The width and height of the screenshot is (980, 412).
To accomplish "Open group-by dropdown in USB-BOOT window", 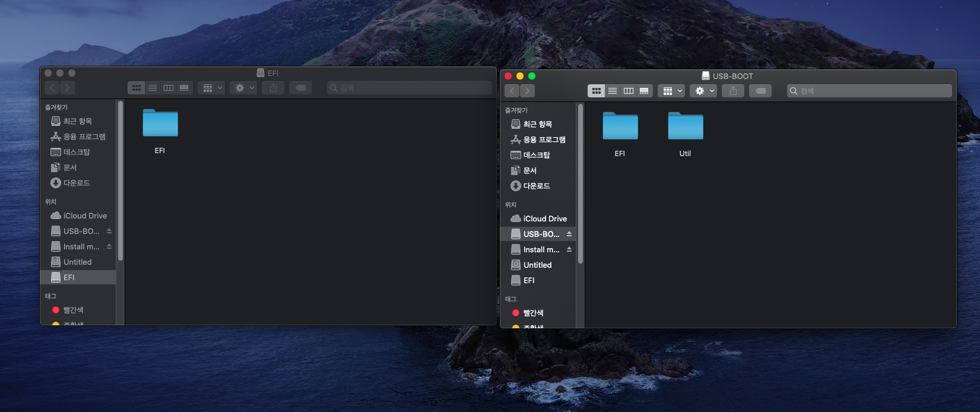I will click(x=671, y=91).
